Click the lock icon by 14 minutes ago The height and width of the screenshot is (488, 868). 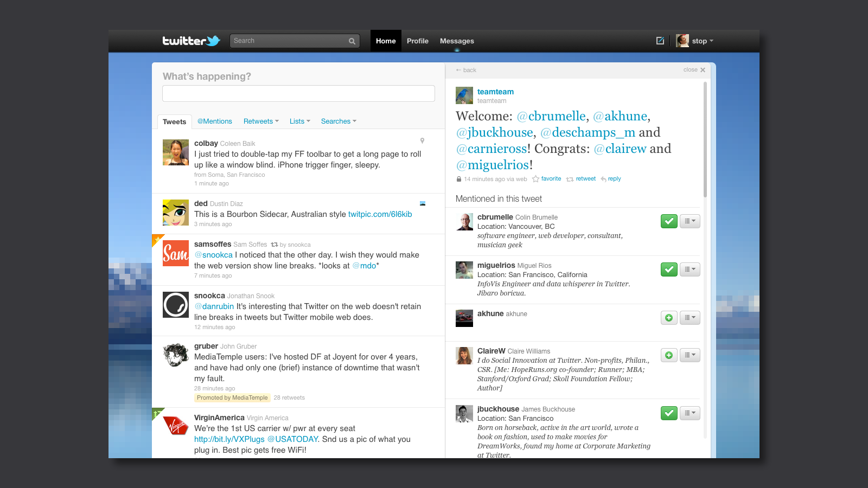[x=459, y=179]
